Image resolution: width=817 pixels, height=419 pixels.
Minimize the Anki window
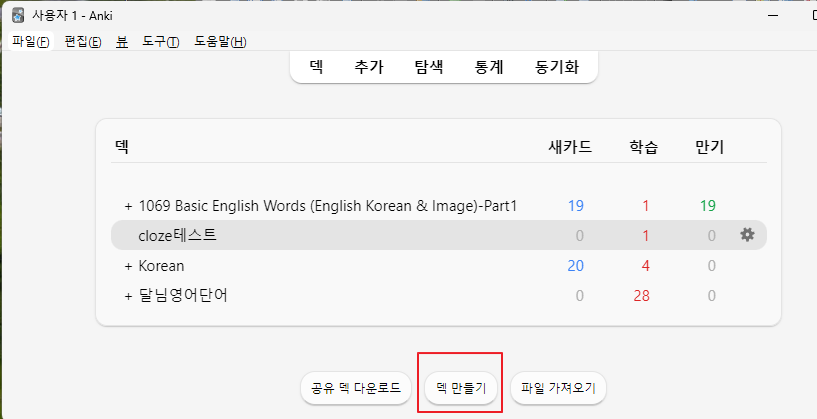[773, 16]
